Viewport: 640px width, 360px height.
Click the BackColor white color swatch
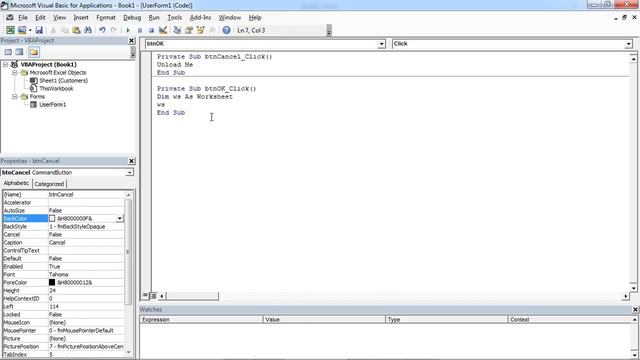tap(52, 219)
